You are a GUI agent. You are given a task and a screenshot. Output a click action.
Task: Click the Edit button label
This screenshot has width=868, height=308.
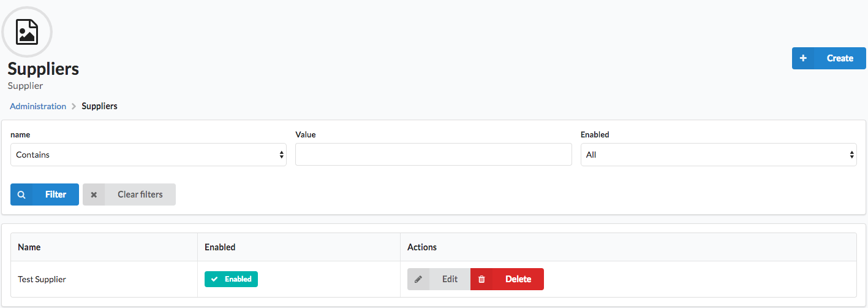pyautogui.click(x=450, y=279)
